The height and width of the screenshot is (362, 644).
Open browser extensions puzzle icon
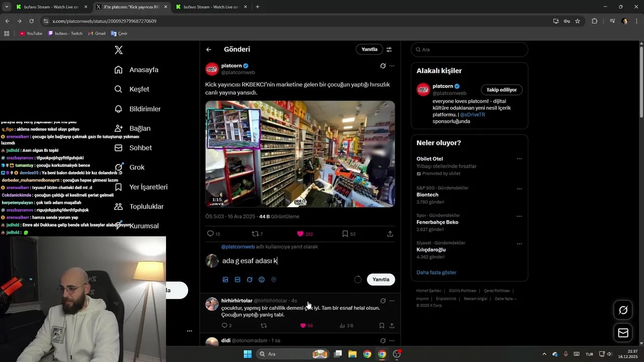[x=594, y=21]
